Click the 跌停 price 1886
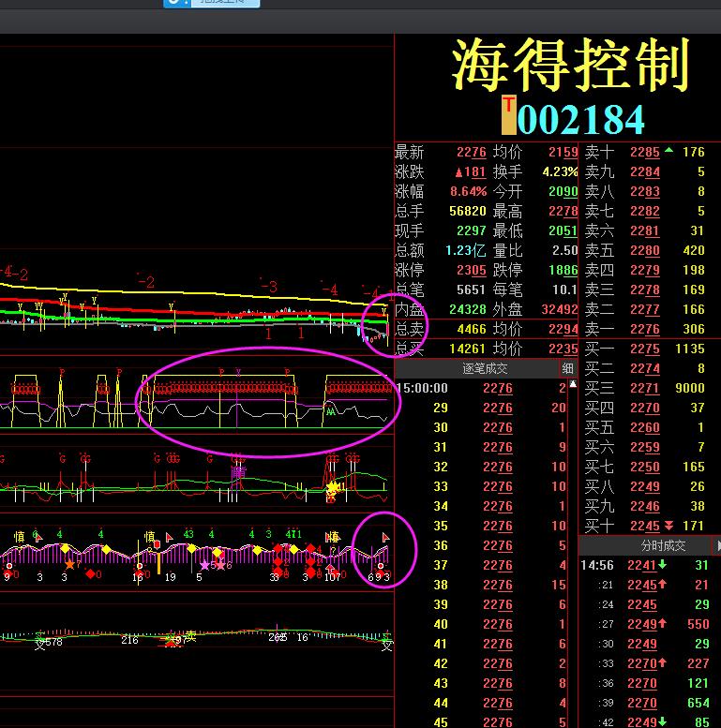 point(563,270)
